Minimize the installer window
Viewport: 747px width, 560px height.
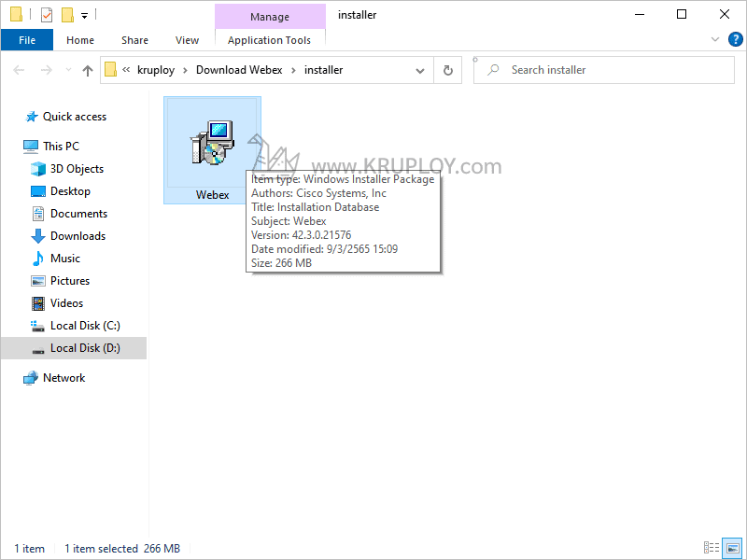point(640,14)
